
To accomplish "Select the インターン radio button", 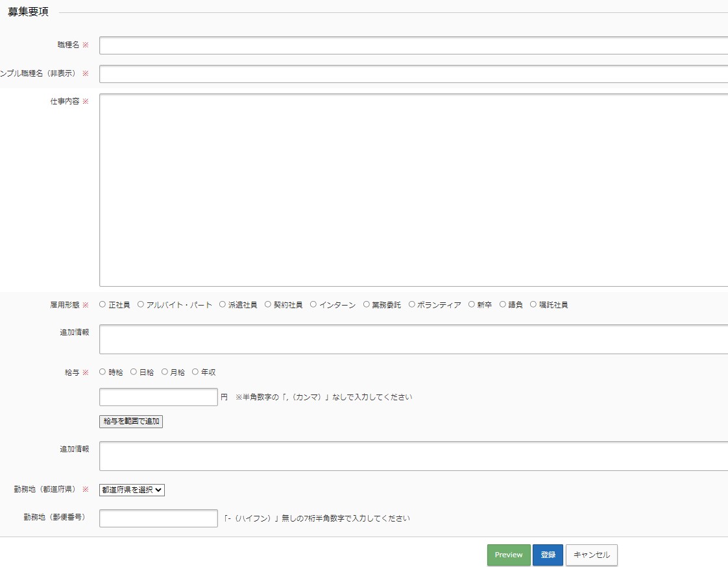I will tap(313, 304).
